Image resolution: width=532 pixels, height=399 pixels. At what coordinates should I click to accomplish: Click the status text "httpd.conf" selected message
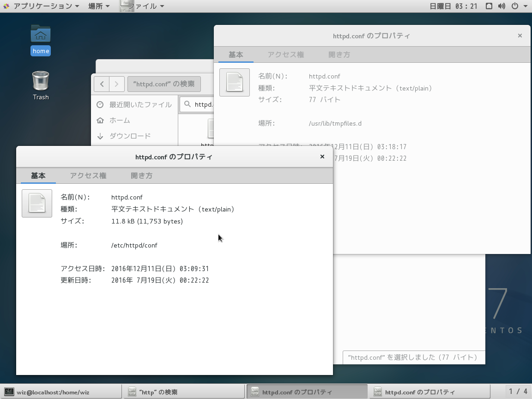coord(412,357)
